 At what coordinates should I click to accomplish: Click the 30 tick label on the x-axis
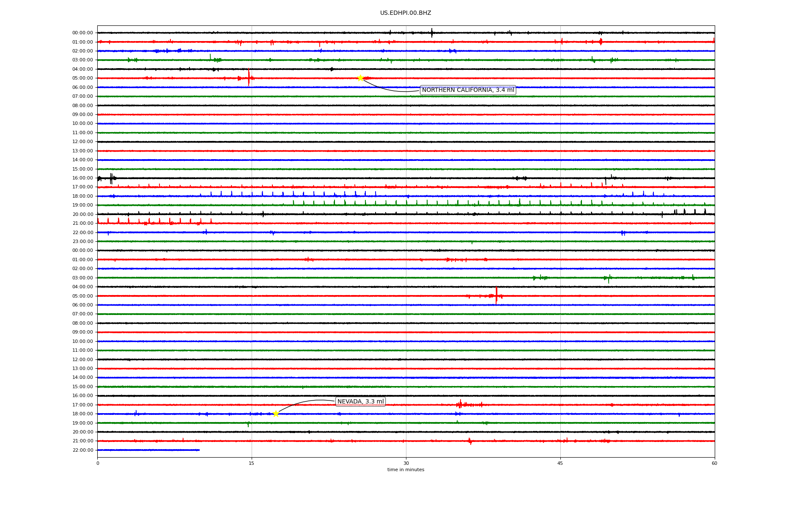pos(406,463)
